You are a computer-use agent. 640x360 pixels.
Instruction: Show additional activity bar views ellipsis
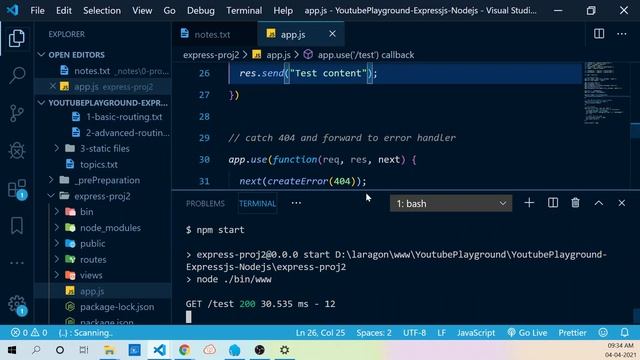coord(17,262)
